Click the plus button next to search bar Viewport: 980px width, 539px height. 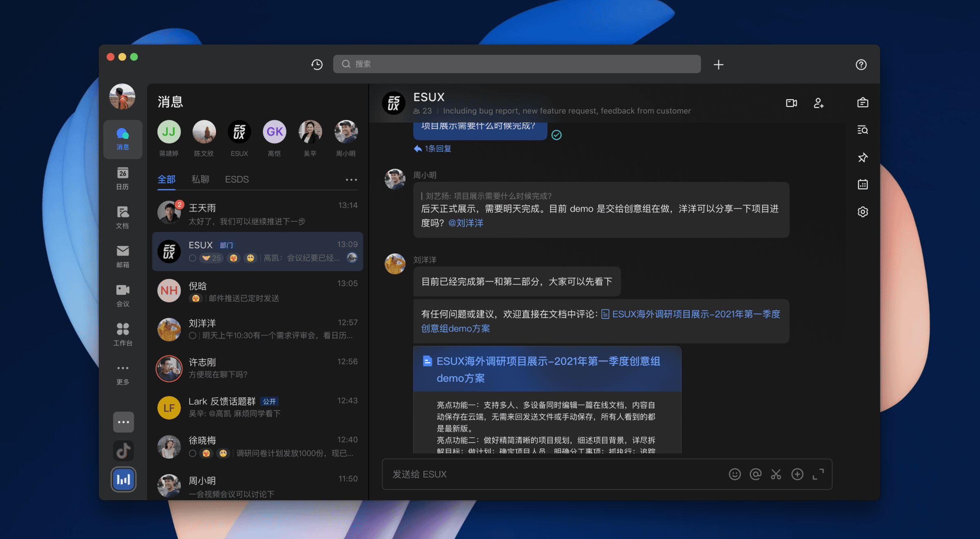(719, 65)
